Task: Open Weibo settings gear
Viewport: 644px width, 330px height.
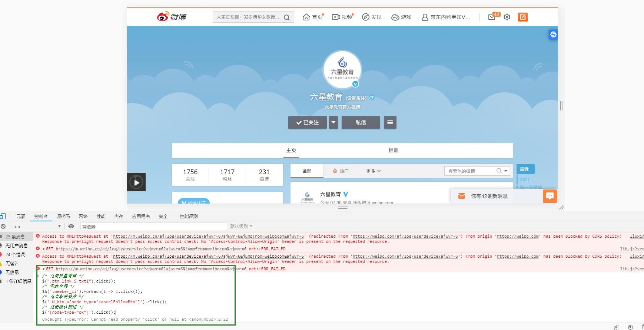Action: (507, 17)
